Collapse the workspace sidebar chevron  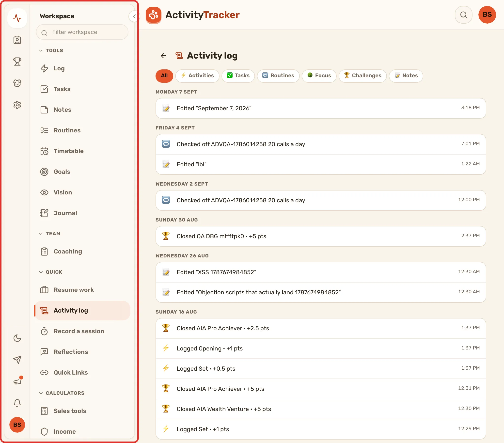click(x=134, y=16)
